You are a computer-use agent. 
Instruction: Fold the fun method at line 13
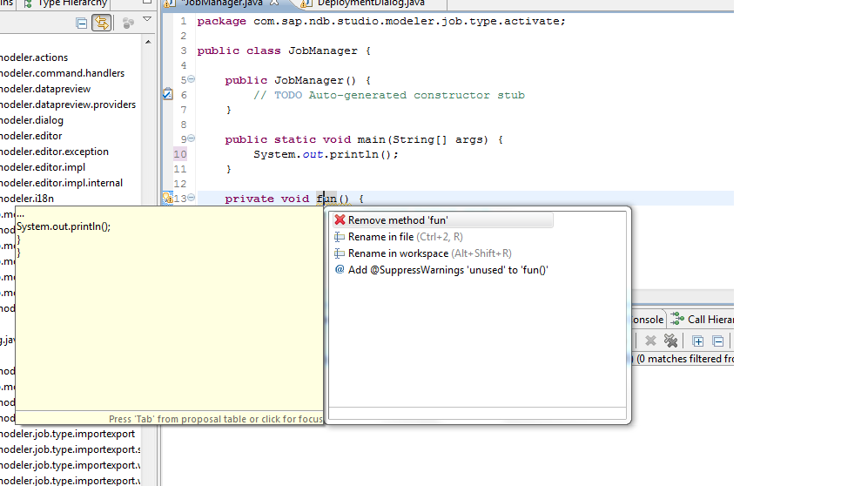(x=191, y=198)
